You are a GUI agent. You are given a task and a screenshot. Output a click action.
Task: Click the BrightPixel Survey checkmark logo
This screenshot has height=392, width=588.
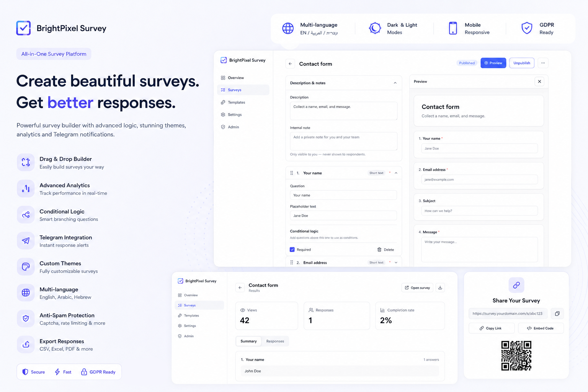click(x=23, y=28)
